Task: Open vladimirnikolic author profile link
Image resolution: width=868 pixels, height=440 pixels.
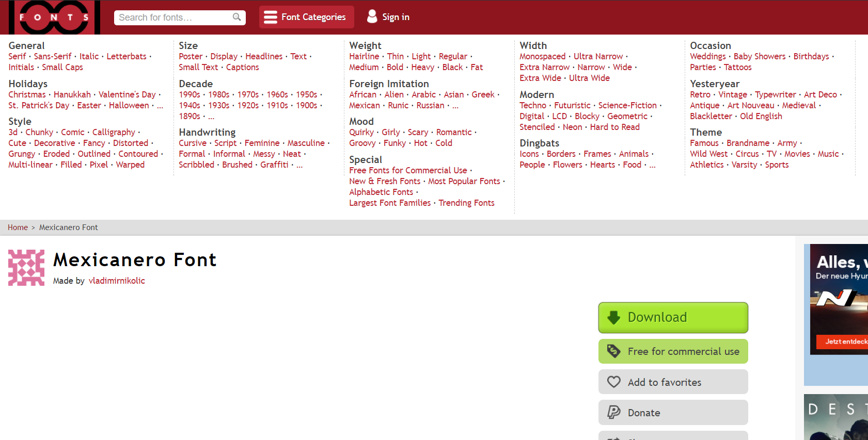Action: pyautogui.click(x=117, y=281)
